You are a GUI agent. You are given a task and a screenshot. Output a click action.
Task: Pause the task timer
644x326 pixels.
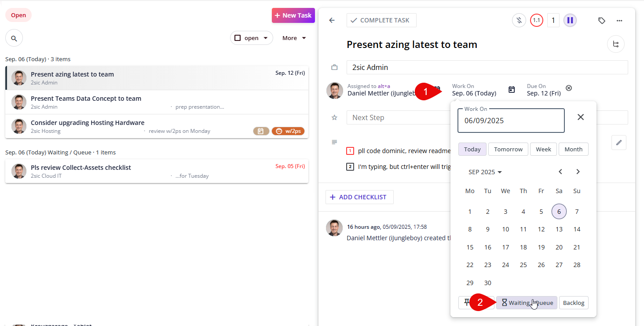click(570, 20)
